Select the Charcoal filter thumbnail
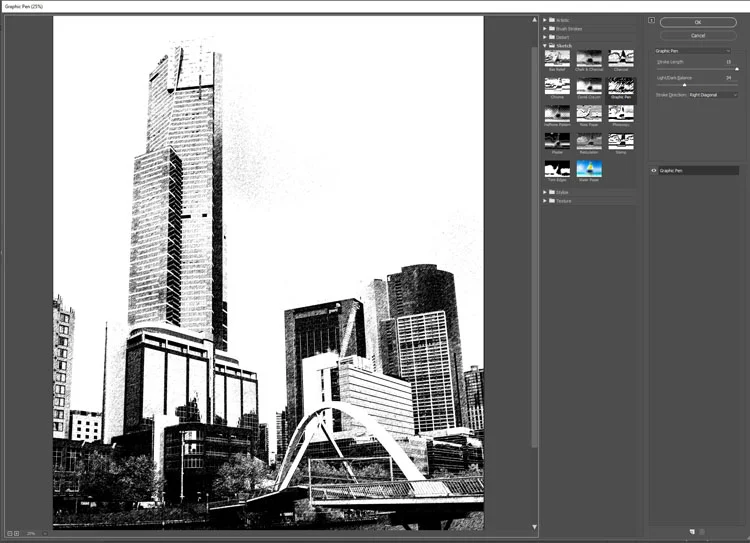 [621, 60]
